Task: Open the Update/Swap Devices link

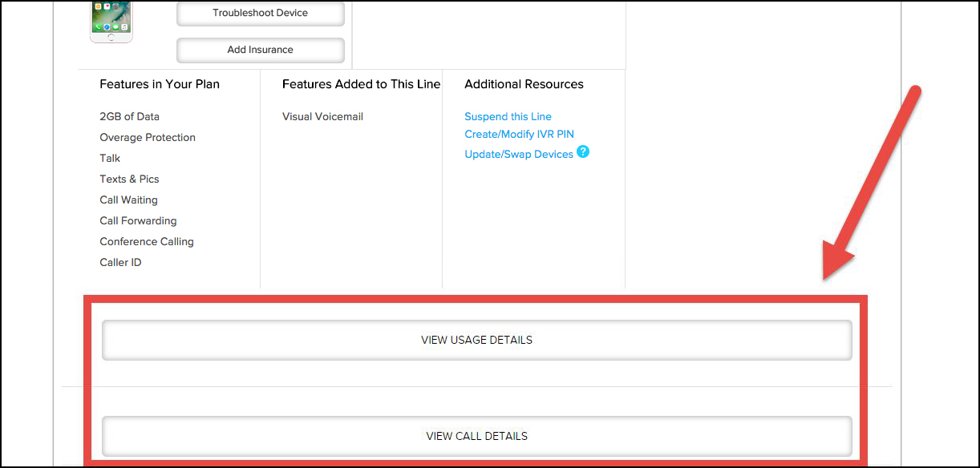Action: click(x=519, y=154)
